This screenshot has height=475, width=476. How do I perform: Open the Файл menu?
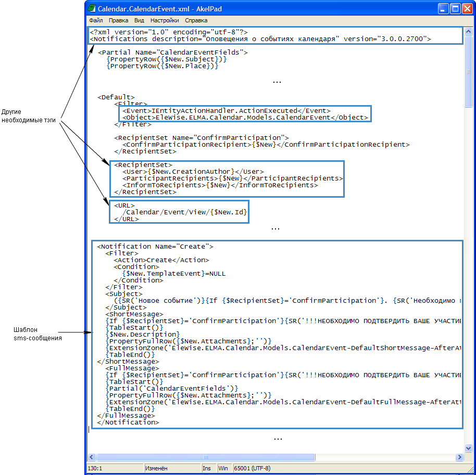(96, 21)
